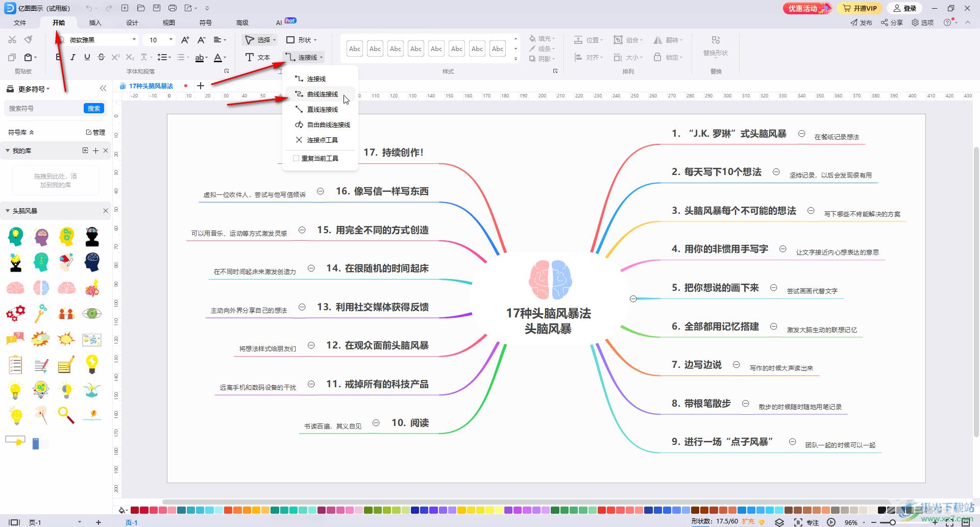
Task: Open the Shape tool dropdown
Action: [x=315, y=40]
